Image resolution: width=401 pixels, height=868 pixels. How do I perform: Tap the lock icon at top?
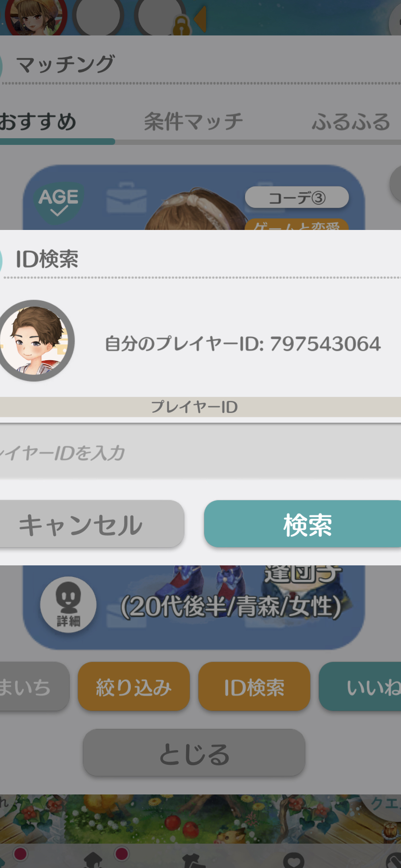click(x=181, y=25)
